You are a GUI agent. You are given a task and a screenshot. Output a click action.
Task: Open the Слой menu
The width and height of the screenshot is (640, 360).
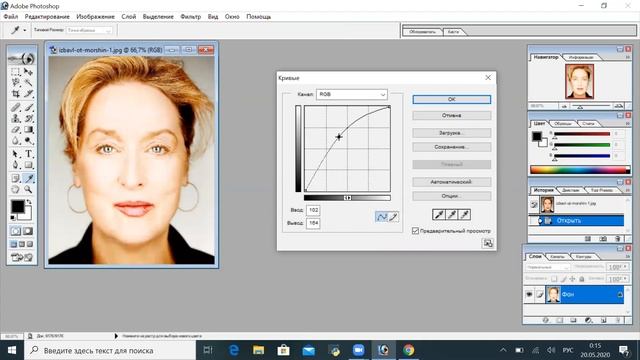(x=129, y=17)
